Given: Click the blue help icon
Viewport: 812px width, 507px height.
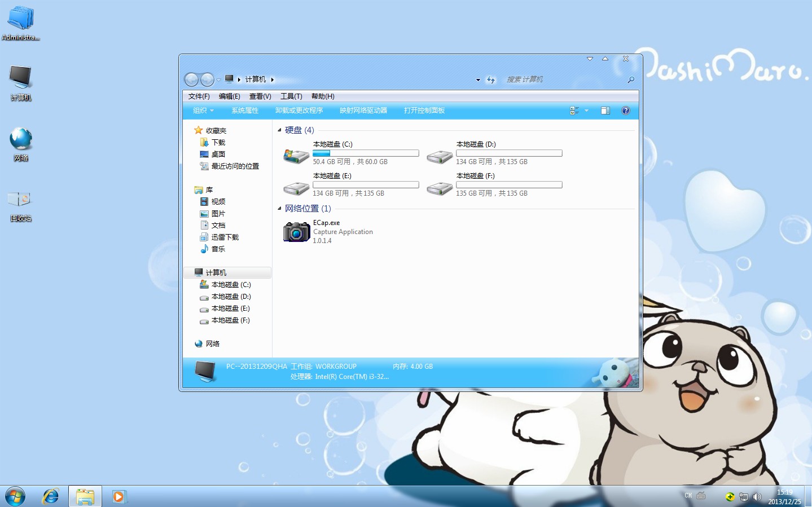Looking at the screenshot, I should (x=625, y=111).
